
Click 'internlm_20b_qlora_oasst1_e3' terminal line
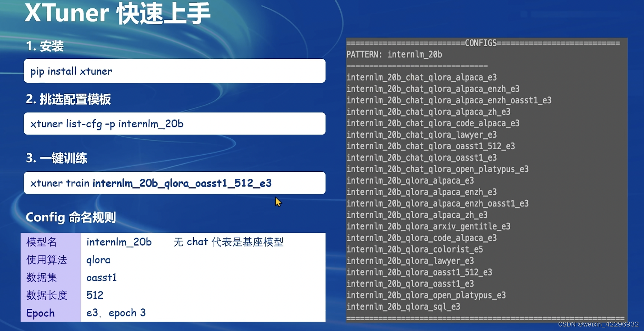pyautogui.click(x=410, y=284)
